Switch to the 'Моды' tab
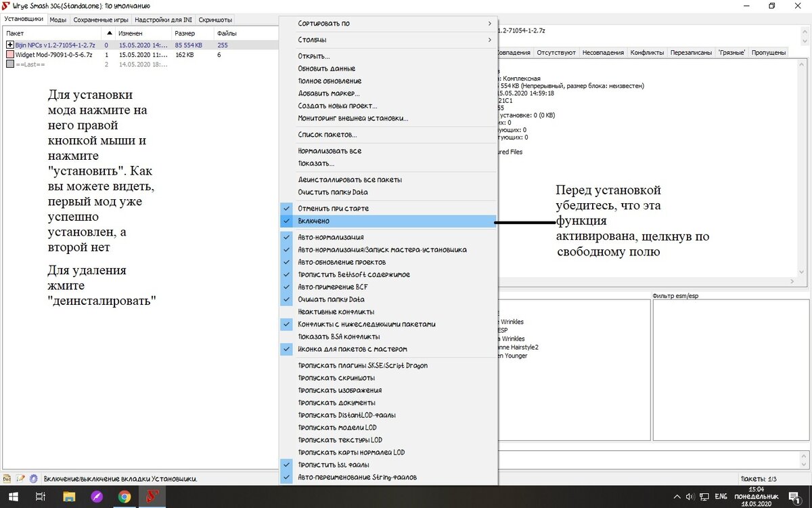The width and height of the screenshot is (812, 508). [58, 20]
